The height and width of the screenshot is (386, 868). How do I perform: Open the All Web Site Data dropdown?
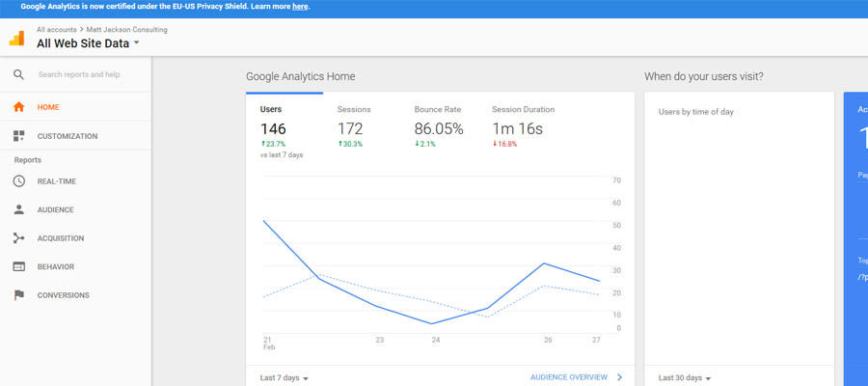[x=88, y=43]
